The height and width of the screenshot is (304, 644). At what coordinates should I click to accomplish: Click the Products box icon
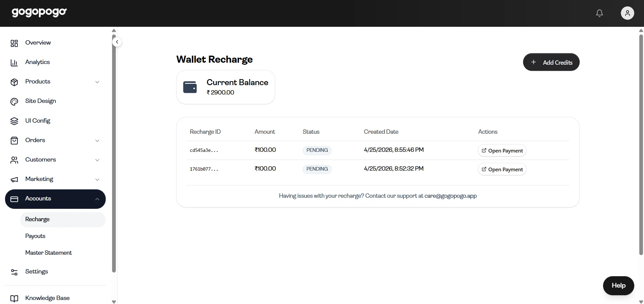tap(14, 82)
